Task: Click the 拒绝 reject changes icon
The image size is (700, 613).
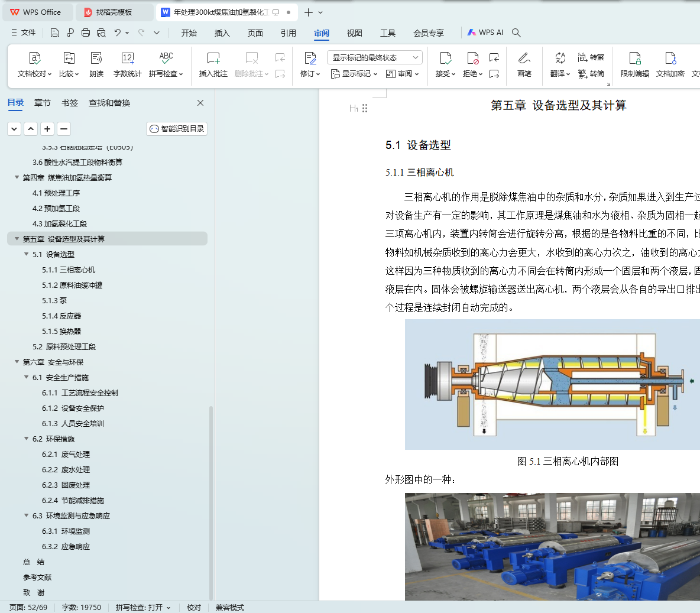Action: tap(472, 58)
